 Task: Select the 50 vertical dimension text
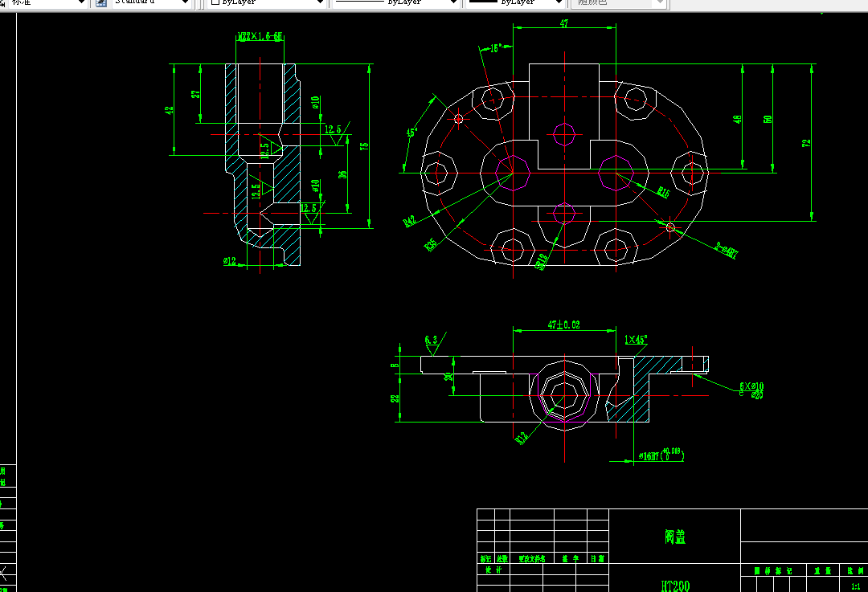768,119
